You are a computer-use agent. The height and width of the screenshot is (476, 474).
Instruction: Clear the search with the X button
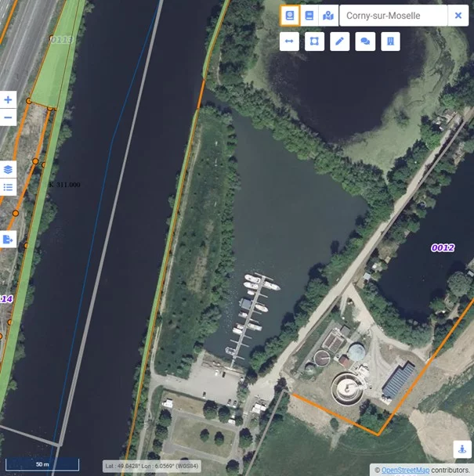point(458,16)
